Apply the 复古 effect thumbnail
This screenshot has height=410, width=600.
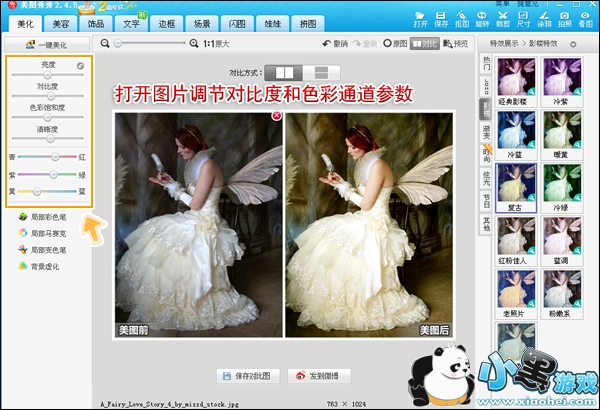[516, 188]
